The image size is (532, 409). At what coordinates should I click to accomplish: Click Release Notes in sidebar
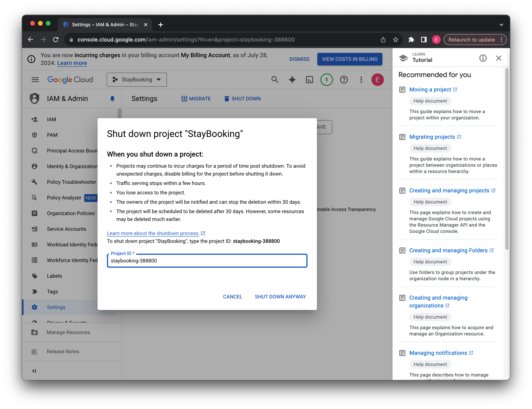click(63, 351)
